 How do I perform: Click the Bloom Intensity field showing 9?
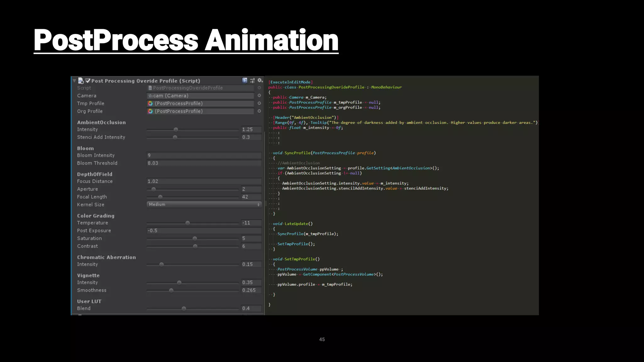point(204,155)
